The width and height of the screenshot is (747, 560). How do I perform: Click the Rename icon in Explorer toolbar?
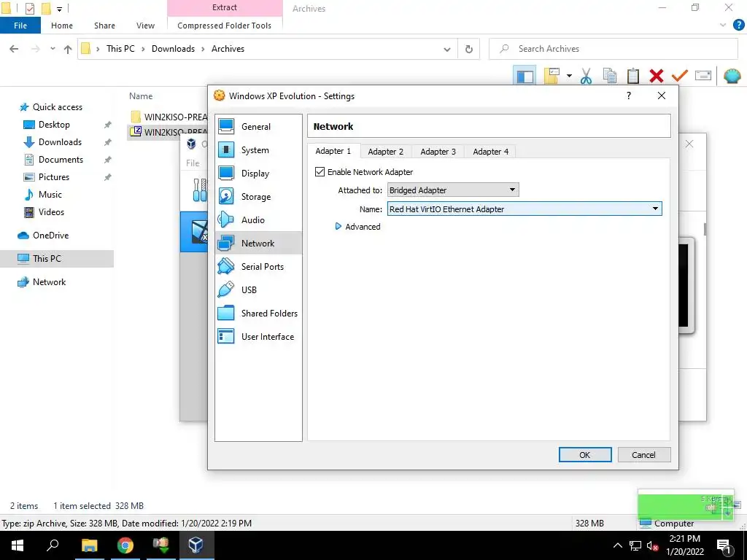click(x=703, y=75)
